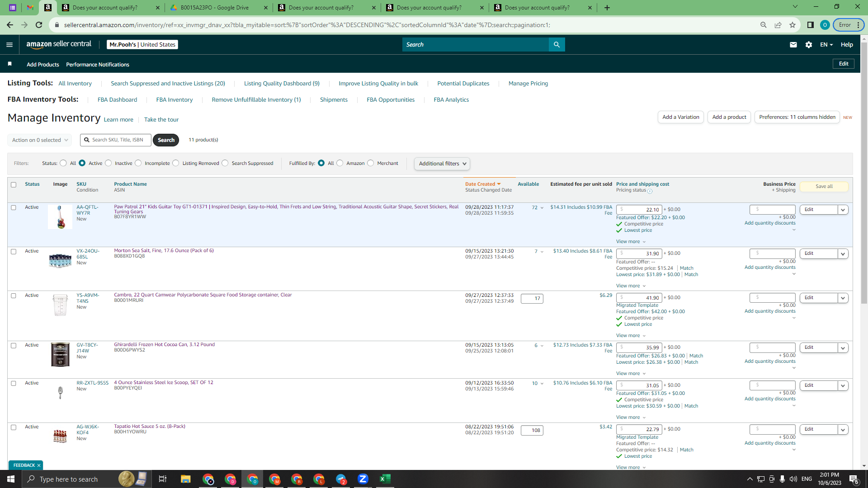The height and width of the screenshot is (488, 868).
Task: Click the Cambro container product thumbnail
Action: point(60,305)
